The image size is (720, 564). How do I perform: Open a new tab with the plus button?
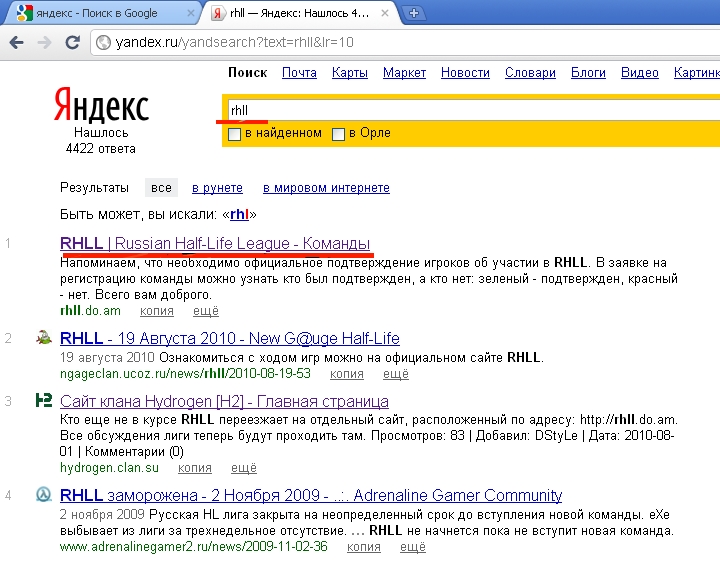coord(414,13)
